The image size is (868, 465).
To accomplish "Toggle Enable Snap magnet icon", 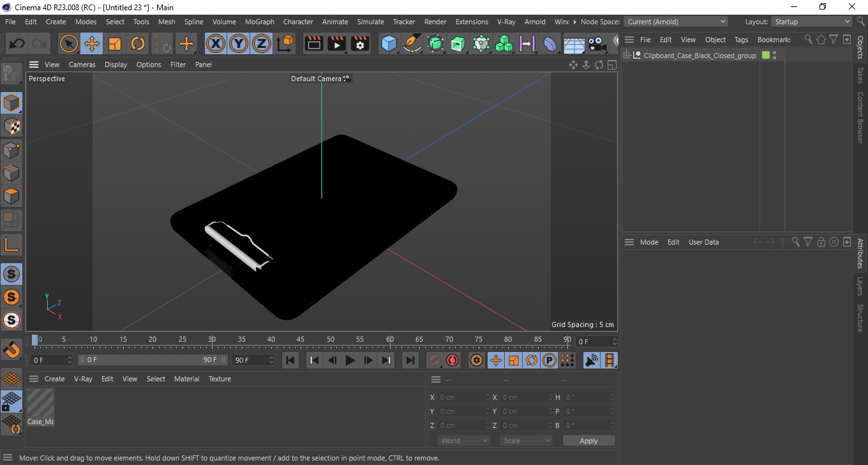I will (11, 349).
